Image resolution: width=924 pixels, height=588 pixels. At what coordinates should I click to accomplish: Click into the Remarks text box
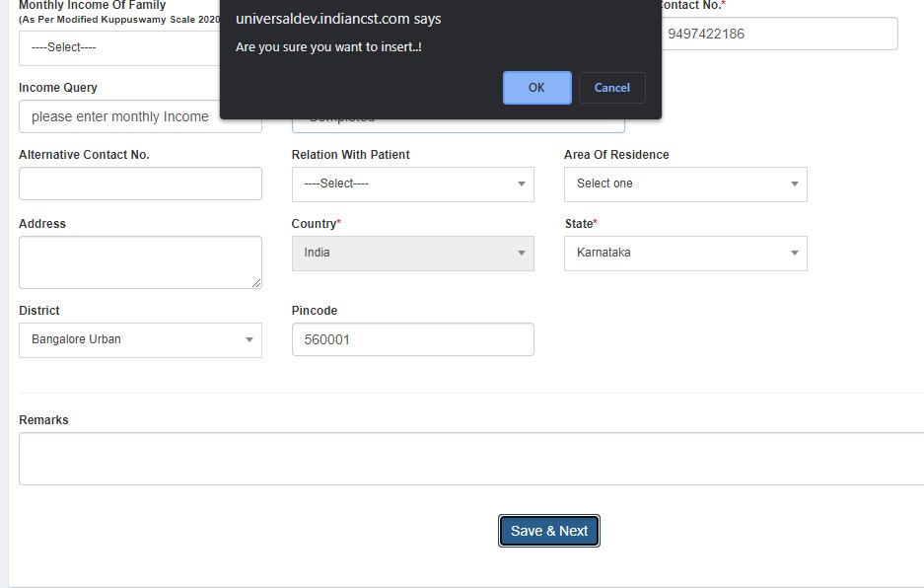tap(471, 459)
